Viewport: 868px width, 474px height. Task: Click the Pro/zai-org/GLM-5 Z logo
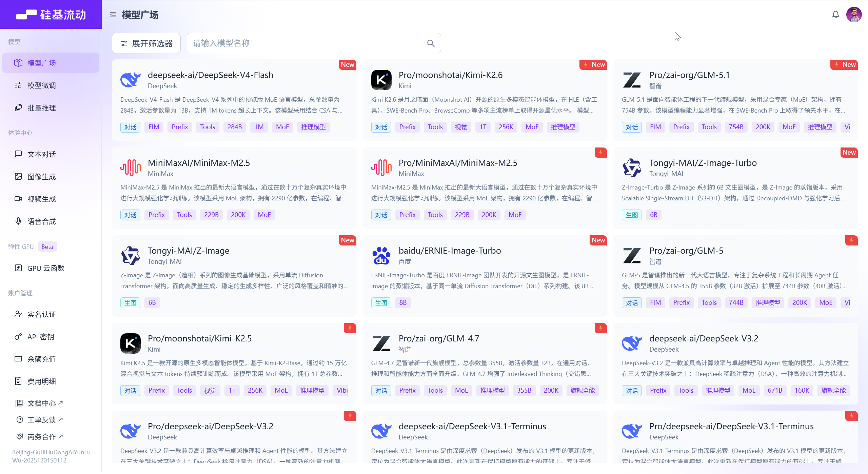tap(632, 256)
